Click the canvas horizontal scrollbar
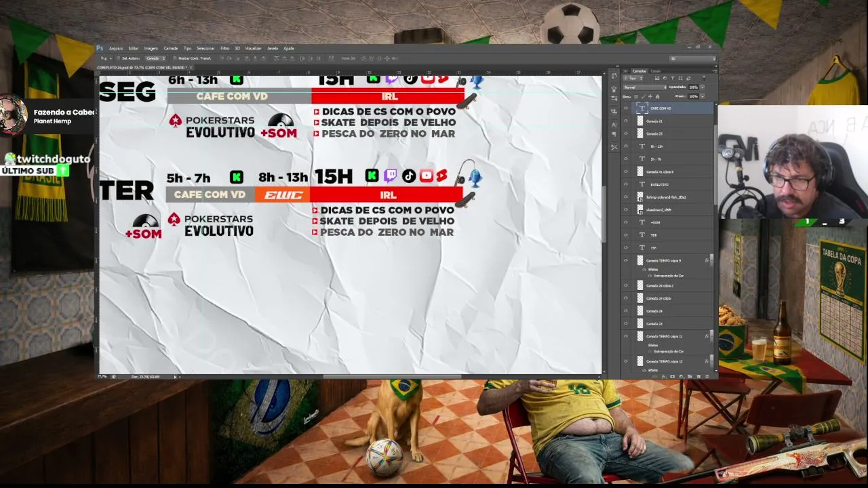The width and height of the screenshot is (868, 488). point(392,376)
